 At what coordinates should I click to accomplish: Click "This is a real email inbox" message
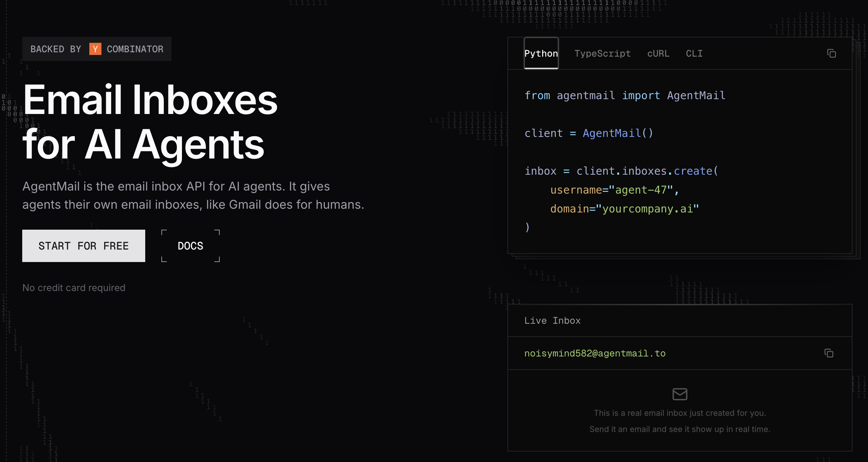pyautogui.click(x=680, y=413)
